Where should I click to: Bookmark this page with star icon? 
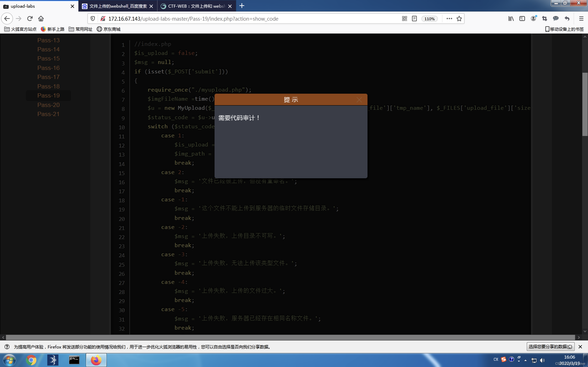coord(459,19)
